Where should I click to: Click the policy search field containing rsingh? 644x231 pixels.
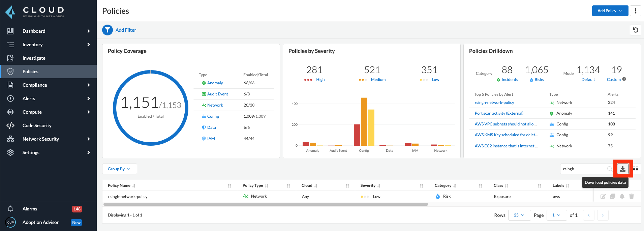pos(584,169)
